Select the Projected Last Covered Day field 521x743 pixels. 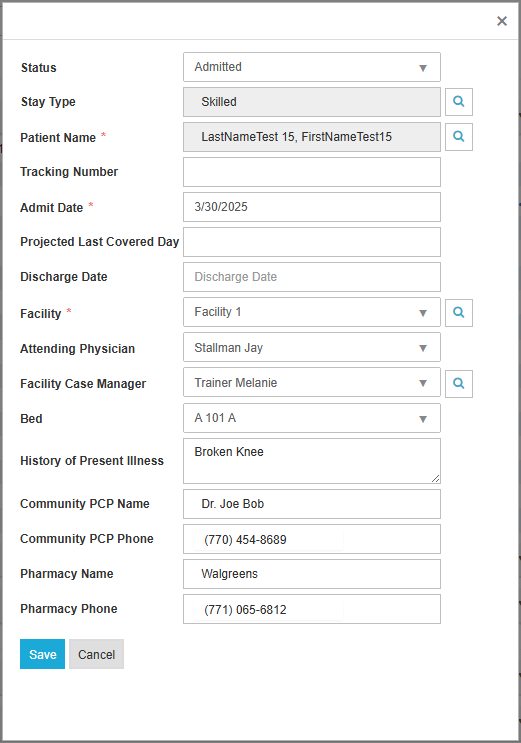pyautogui.click(x=312, y=242)
